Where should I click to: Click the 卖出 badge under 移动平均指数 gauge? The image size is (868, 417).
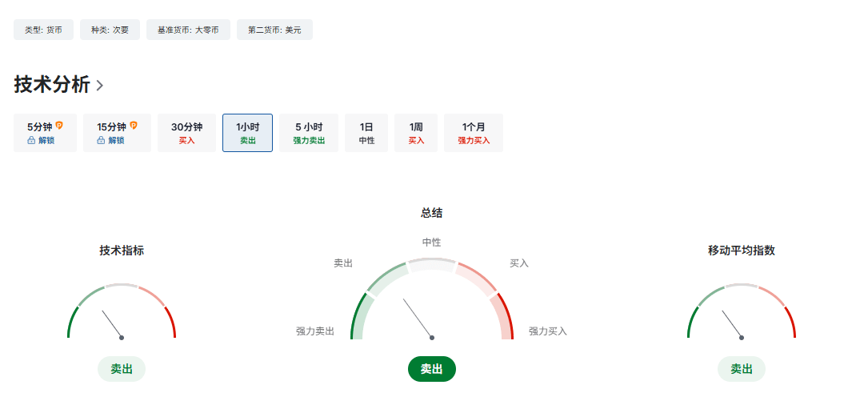point(742,369)
